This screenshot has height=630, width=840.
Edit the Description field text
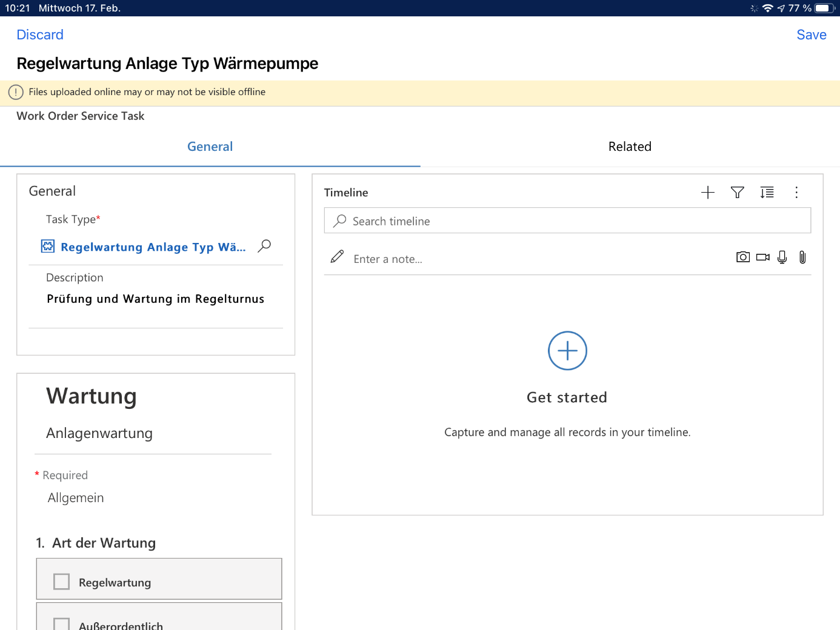[156, 299]
